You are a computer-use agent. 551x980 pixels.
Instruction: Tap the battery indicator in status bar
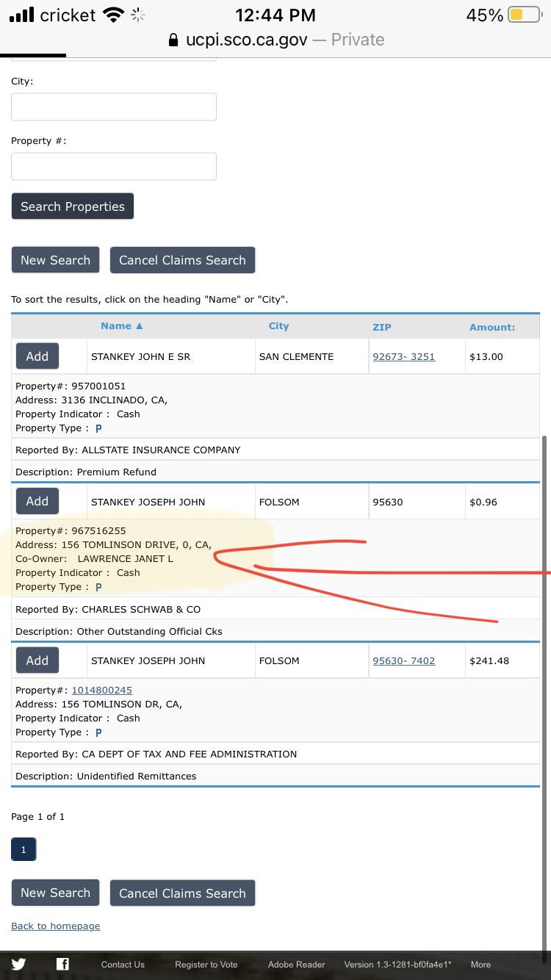(526, 15)
